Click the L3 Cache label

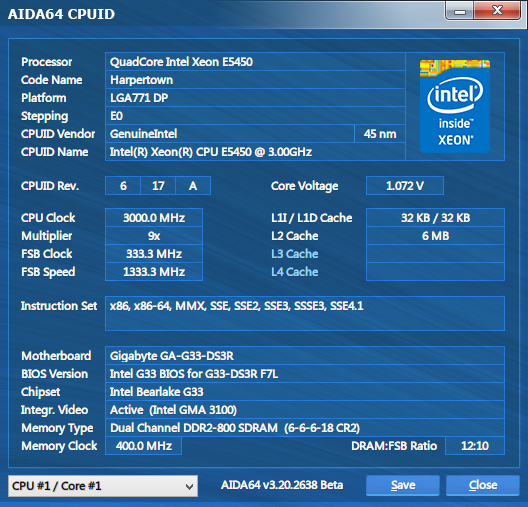point(295,254)
